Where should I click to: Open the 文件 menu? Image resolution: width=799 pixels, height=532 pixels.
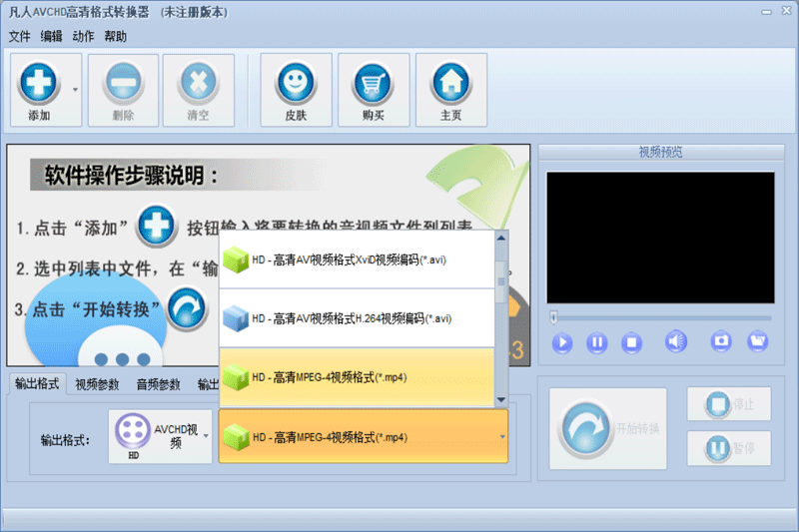[x=19, y=37]
